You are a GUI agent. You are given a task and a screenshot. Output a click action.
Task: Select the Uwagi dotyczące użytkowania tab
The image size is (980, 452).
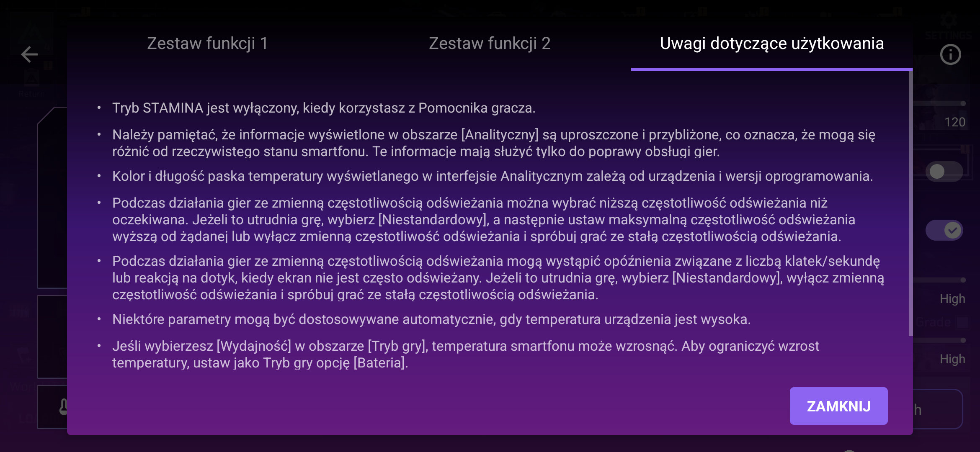pos(771,44)
